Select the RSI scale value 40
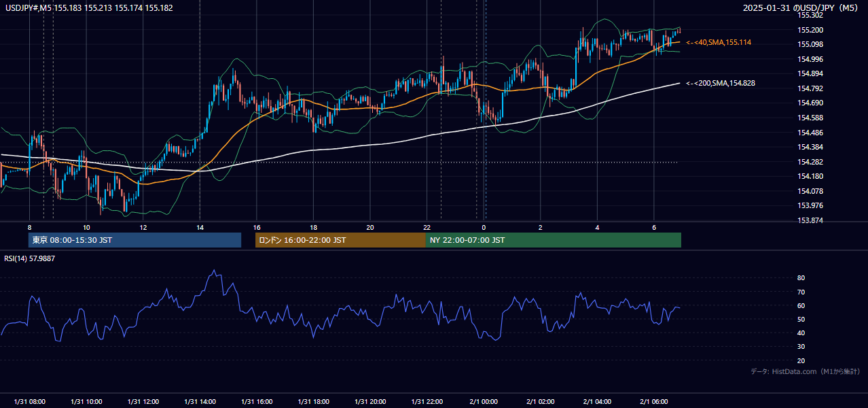The height and width of the screenshot is (408, 868). (x=801, y=333)
